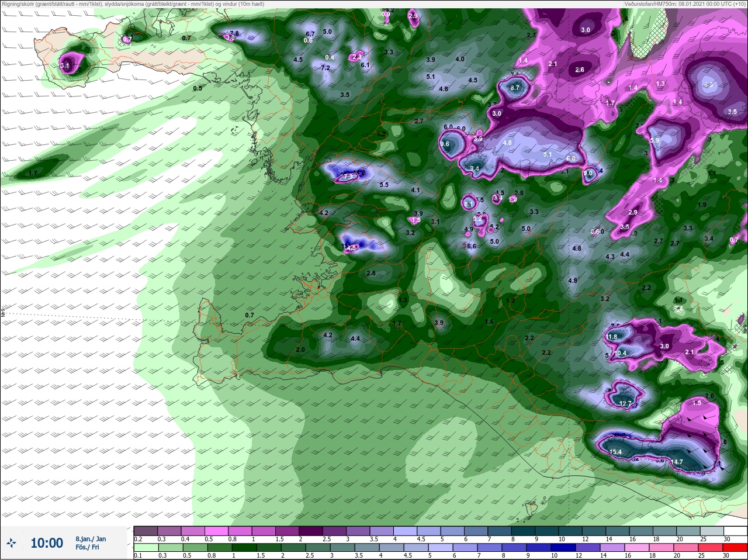Screen dimensions: 748x560
Task: Click the 9.6 precipitation value on the map
Action: click(445, 144)
